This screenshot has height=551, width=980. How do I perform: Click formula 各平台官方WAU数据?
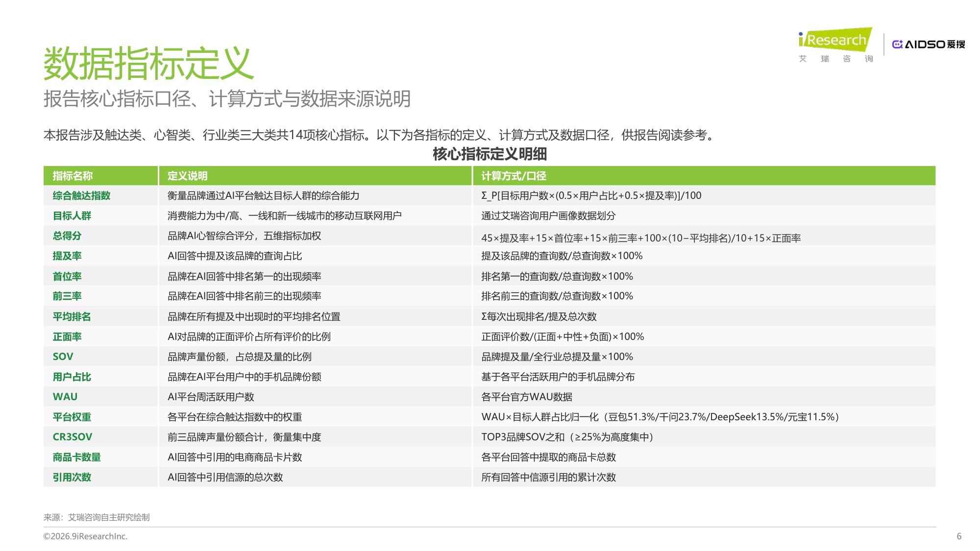click(527, 397)
